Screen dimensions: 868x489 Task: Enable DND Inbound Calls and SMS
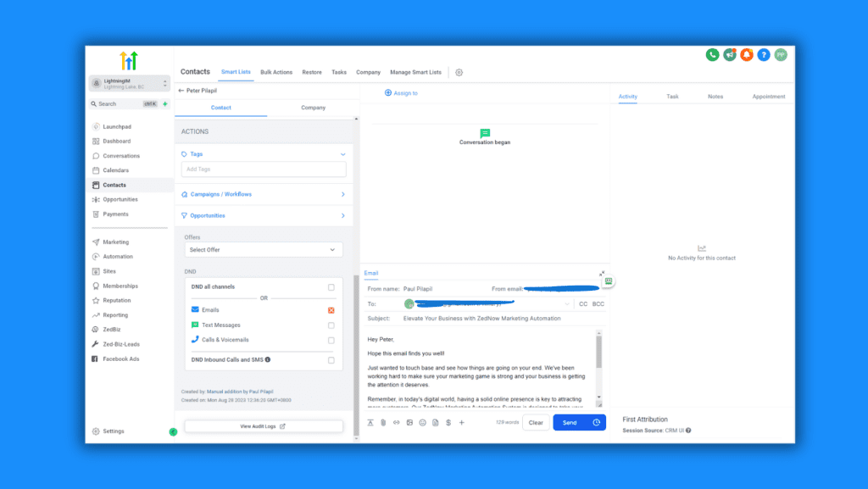pyautogui.click(x=331, y=360)
